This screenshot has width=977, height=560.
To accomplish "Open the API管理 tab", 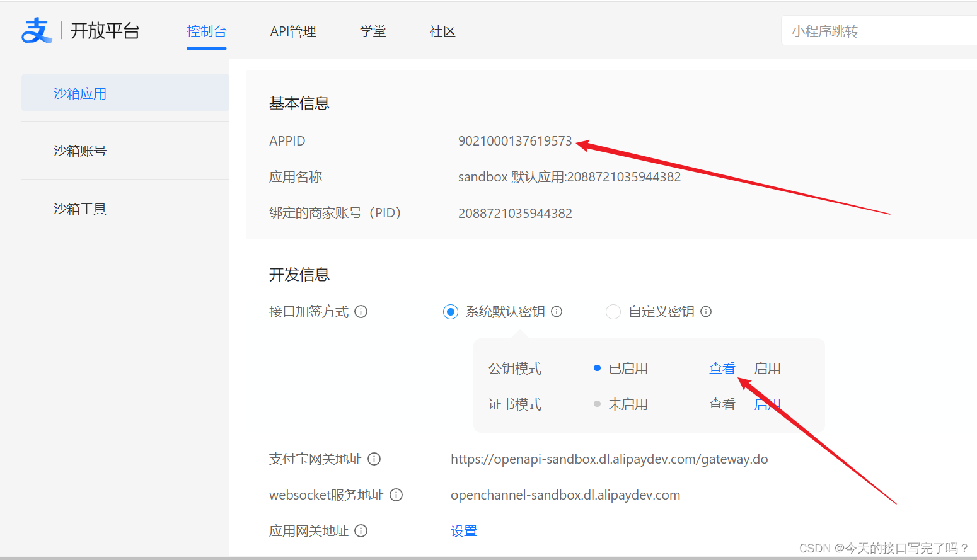I will tap(293, 31).
